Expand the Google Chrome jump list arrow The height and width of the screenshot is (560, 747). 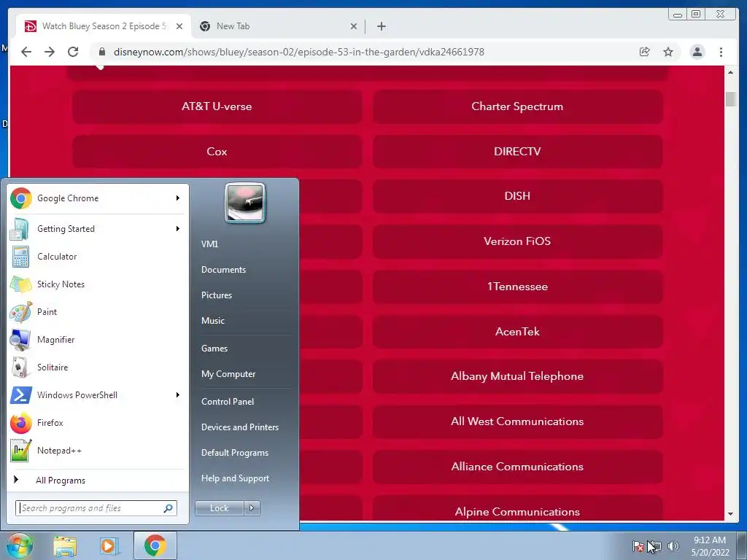[x=178, y=198]
